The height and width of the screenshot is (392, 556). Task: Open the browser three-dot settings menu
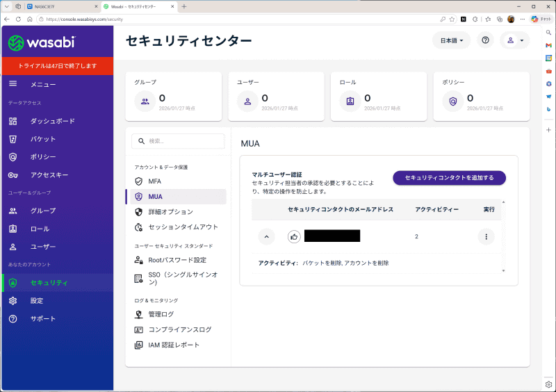pos(523,19)
